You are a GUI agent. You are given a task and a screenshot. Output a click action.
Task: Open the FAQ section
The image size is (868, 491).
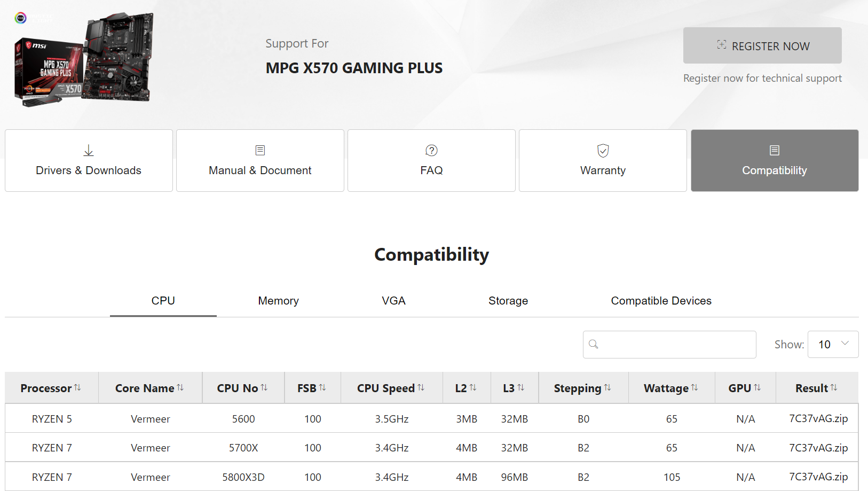coord(431,160)
